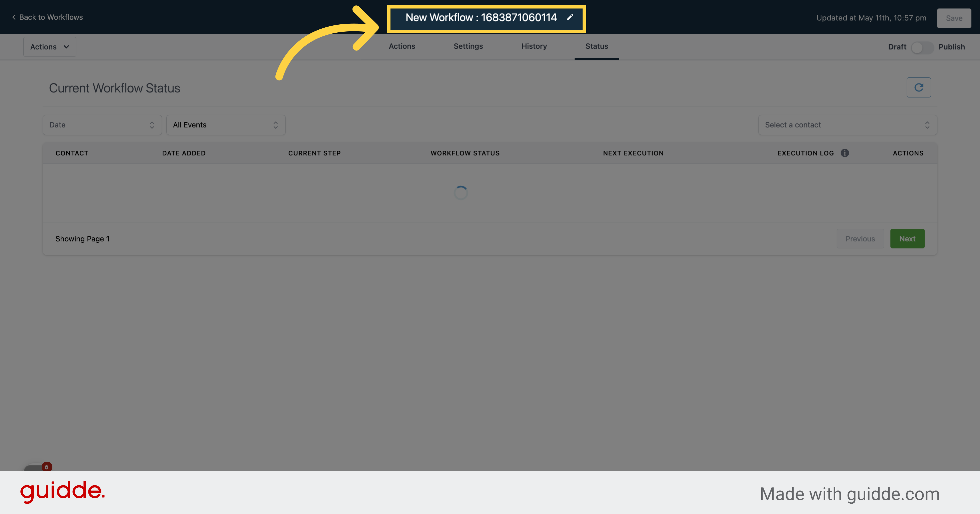Click the guidde logo
Viewport: 980px width, 514px height.
pos(63,492)
